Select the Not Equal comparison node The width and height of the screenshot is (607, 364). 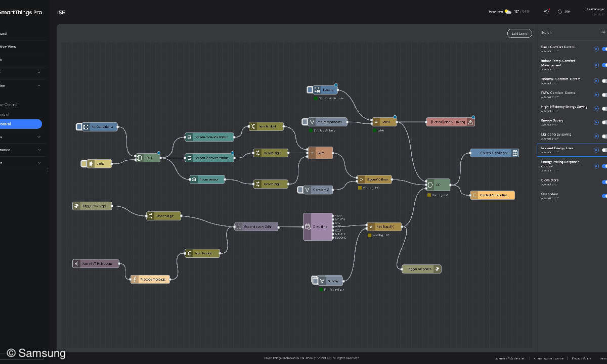pyautogui.click(x=384, y=227)
